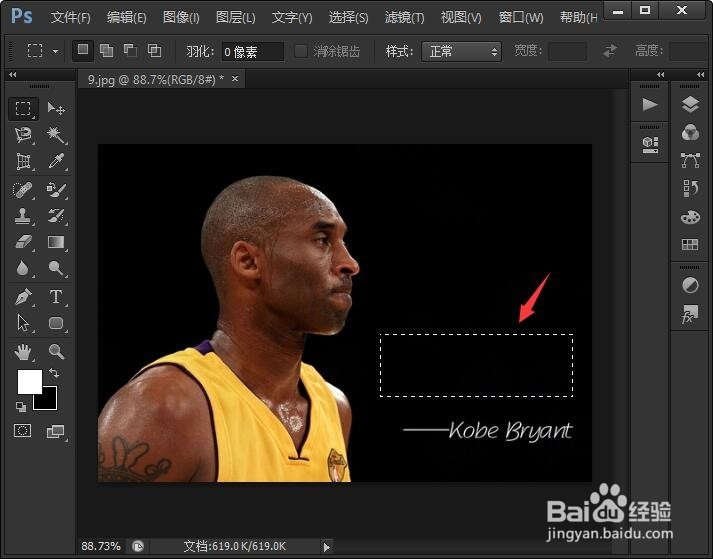Swap foreground and background colors
Image resolution: width=713 pixels, height=559 pixels.
click(54, 373)
